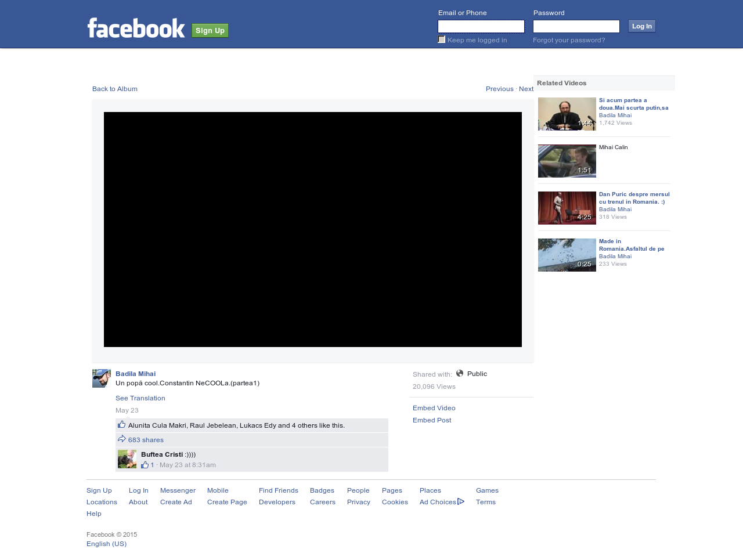The width and height of the screenshot is (743, 560).
Task: Click the May 23 post date
Action: pyautogui.click(x=127, y=410)
